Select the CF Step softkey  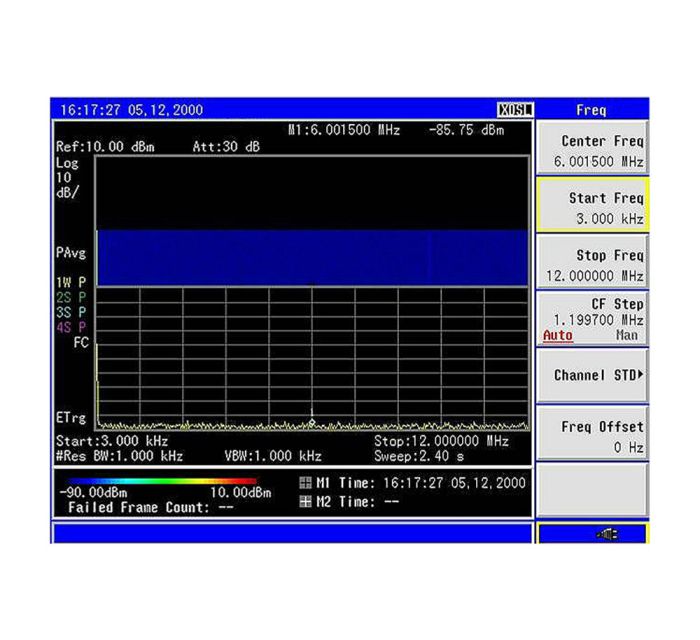click(x=592, y=319)
